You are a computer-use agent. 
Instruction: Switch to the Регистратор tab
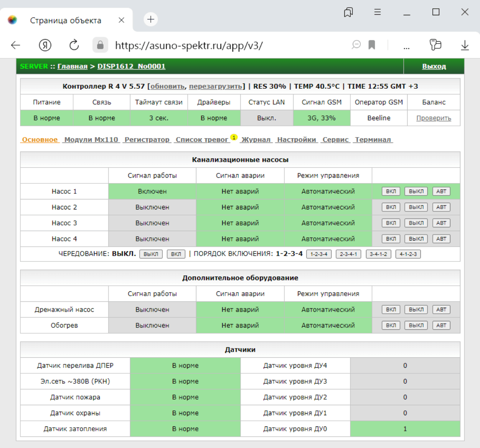pyautogui.click(x=147, y=139)
